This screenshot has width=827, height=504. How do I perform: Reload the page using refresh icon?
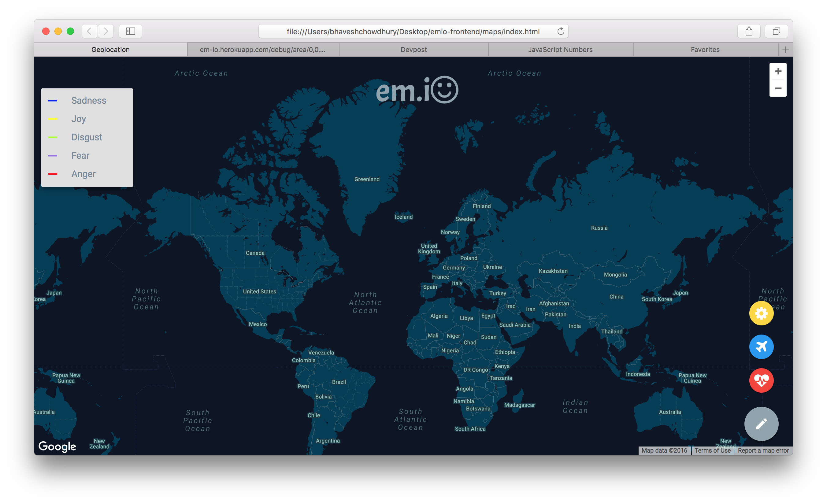pos(561,31)
